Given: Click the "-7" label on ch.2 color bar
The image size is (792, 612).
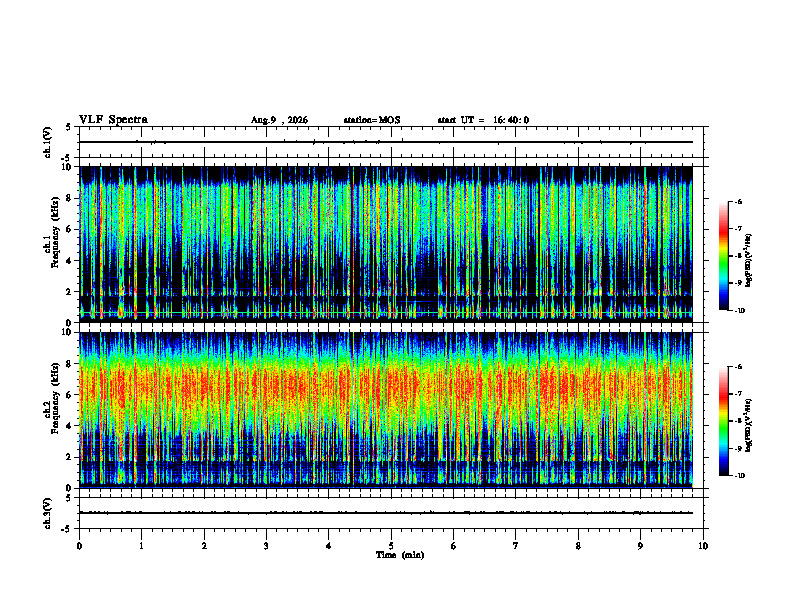Looking at the screenshot, I should click(738, 394).
